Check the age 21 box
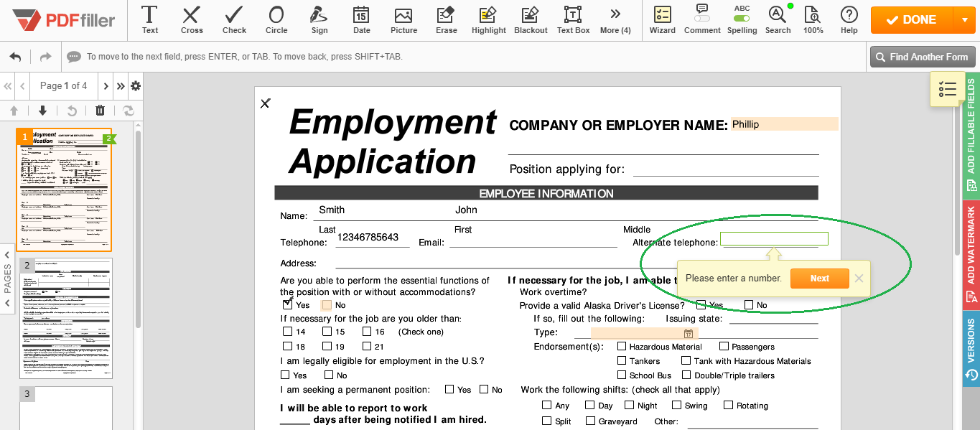This screenshot has width=980, height=430. 366,347
